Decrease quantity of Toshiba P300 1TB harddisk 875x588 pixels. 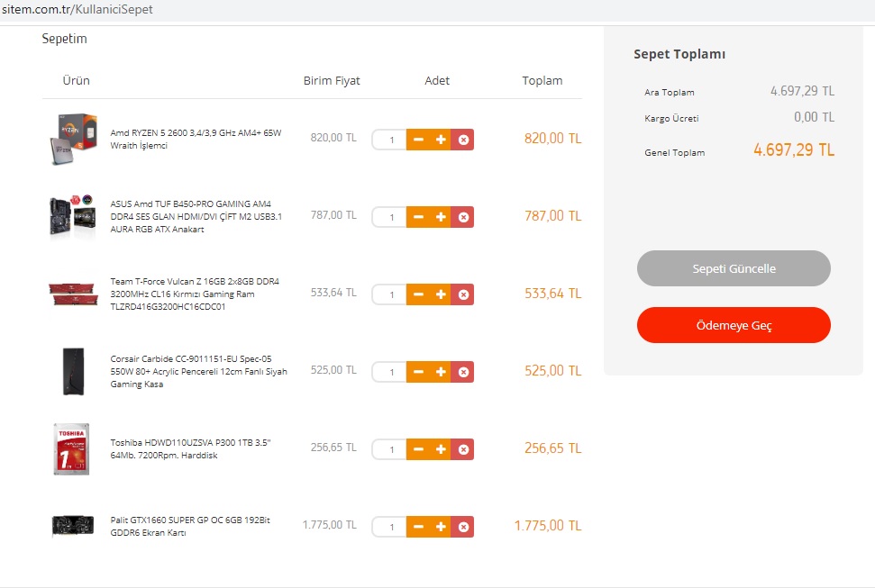tap(418, 449)
